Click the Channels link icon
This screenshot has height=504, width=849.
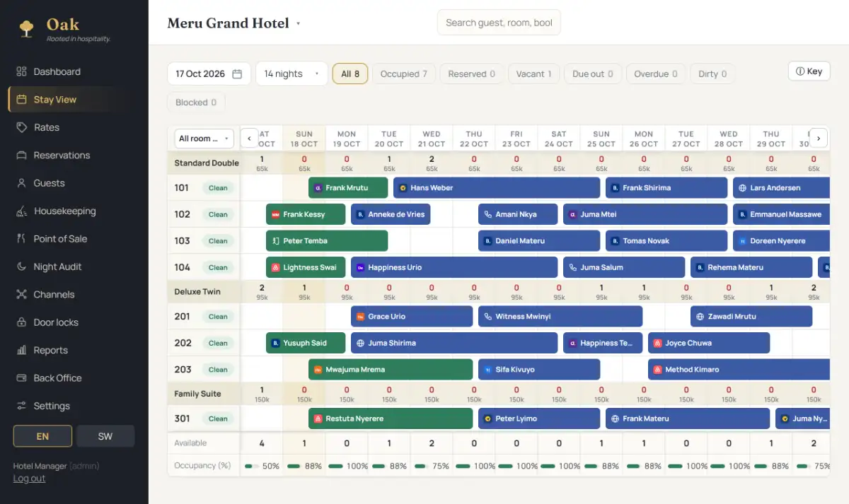(x=21, y=295)
